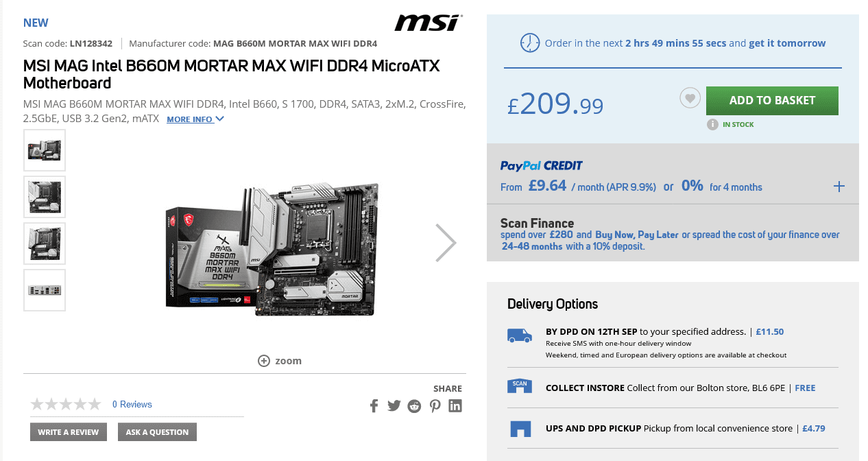868x461 pixels.
Task: Set rating using the fifth star
Action: pos(94,404)
